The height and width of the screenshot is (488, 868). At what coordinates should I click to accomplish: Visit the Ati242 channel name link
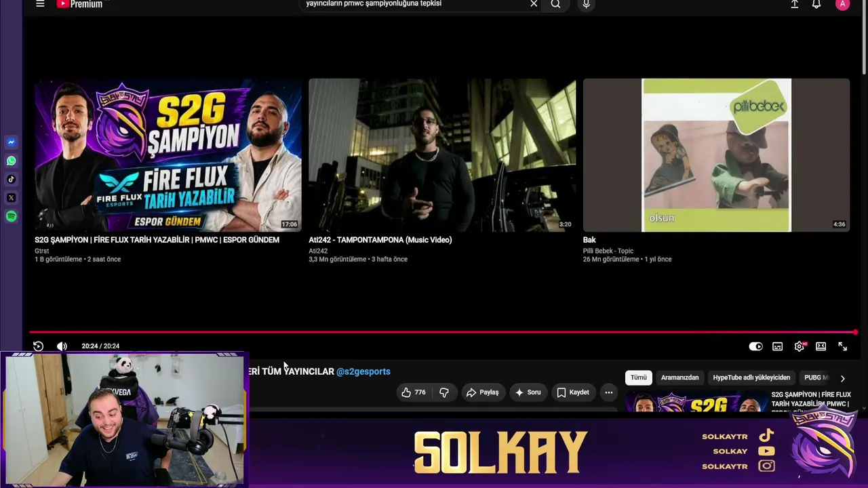point(318,251)
